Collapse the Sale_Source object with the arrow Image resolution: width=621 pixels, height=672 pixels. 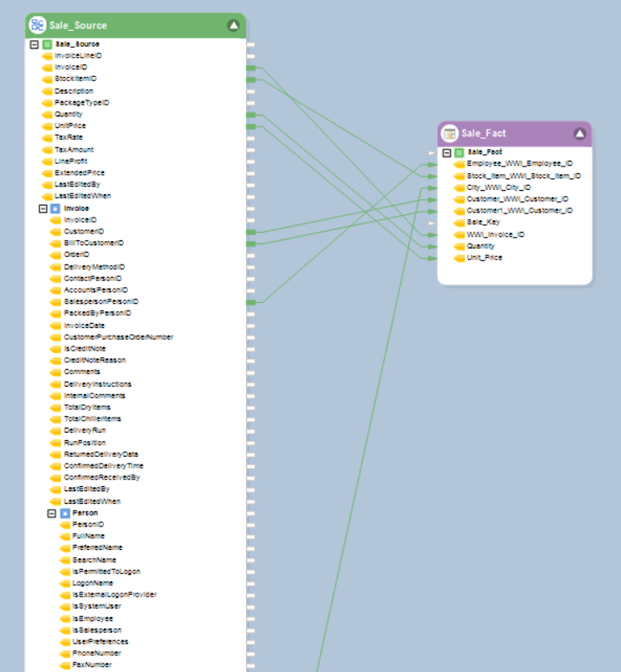click(x=234, y=26)
